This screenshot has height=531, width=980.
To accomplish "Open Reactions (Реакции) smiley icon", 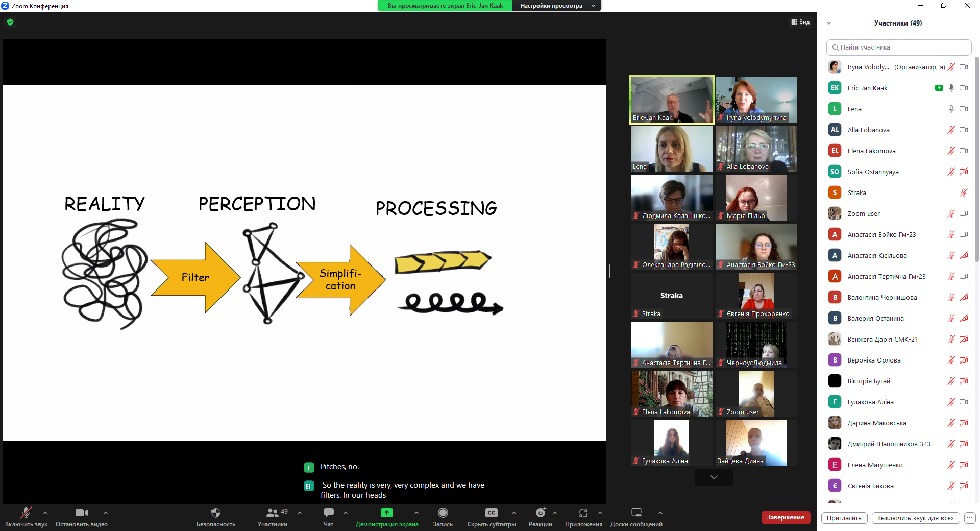I will pos(540,513).
